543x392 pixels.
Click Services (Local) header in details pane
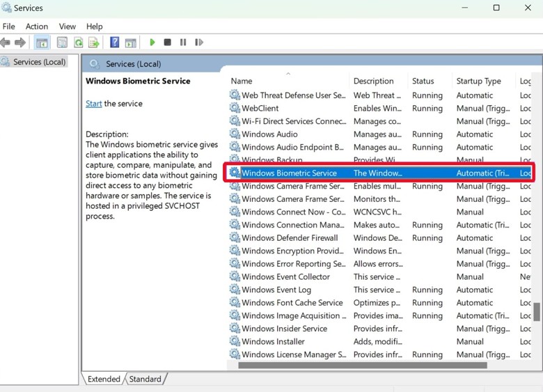coord(134,64)
